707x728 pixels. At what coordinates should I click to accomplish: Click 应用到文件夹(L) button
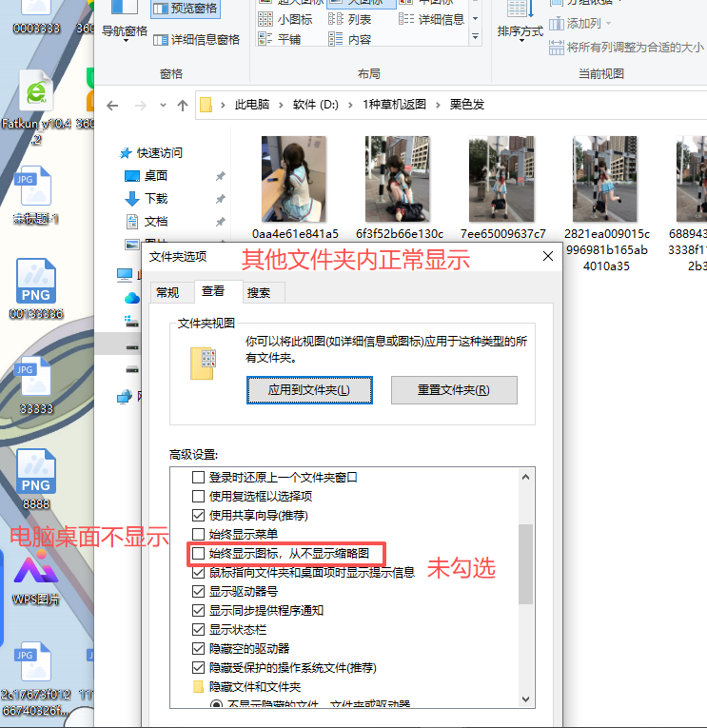[x=309, y=390]
